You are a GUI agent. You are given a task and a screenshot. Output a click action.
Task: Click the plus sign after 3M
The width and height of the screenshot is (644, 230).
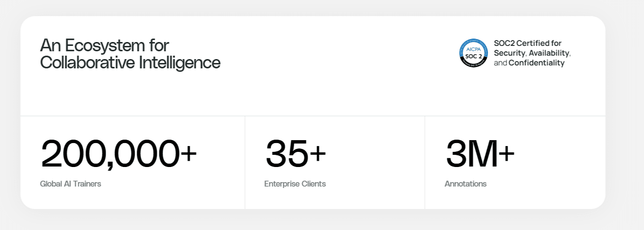[x=507, y=152]
